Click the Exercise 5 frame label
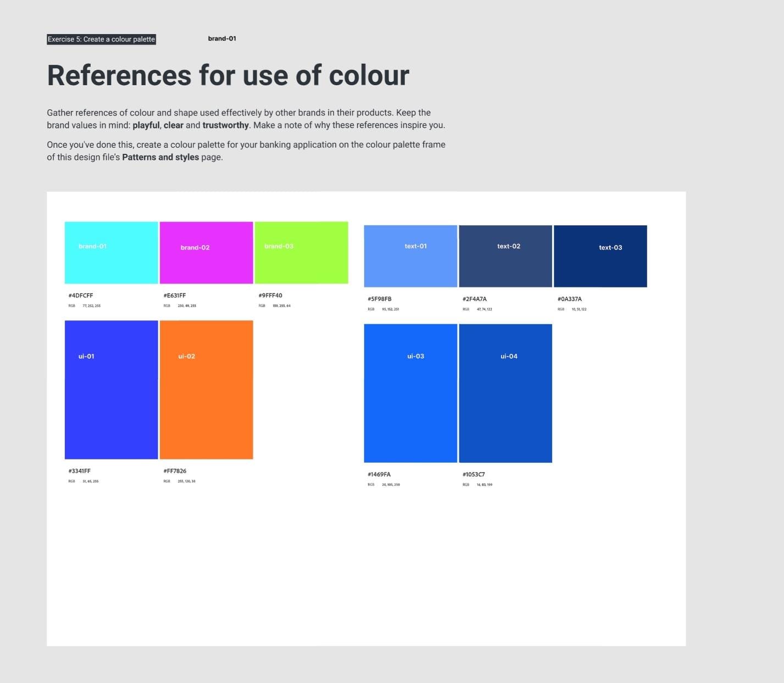Screen dimensions: 784x683 pyautogui.click(x=101, y=39)
